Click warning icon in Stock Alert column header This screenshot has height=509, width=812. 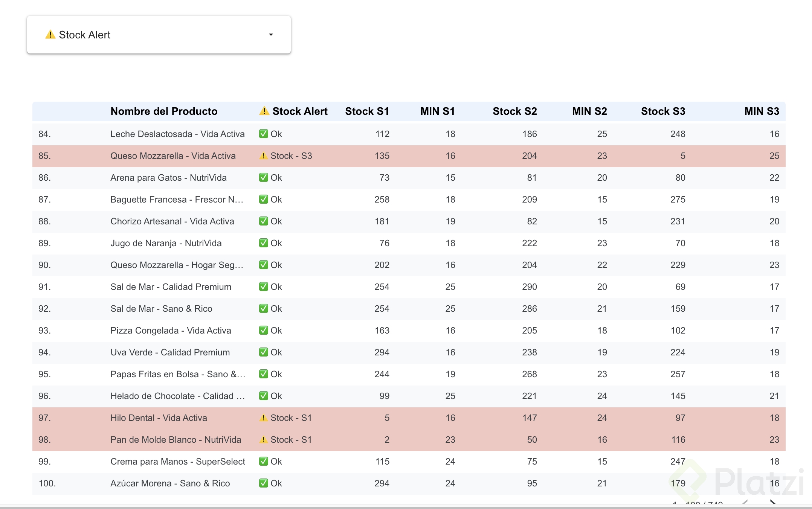264,111
